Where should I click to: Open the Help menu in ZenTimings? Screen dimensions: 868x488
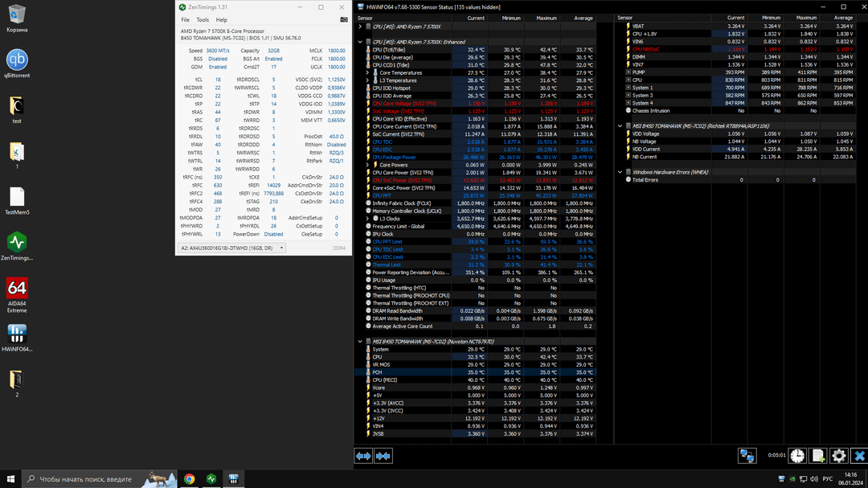[222, 20]
